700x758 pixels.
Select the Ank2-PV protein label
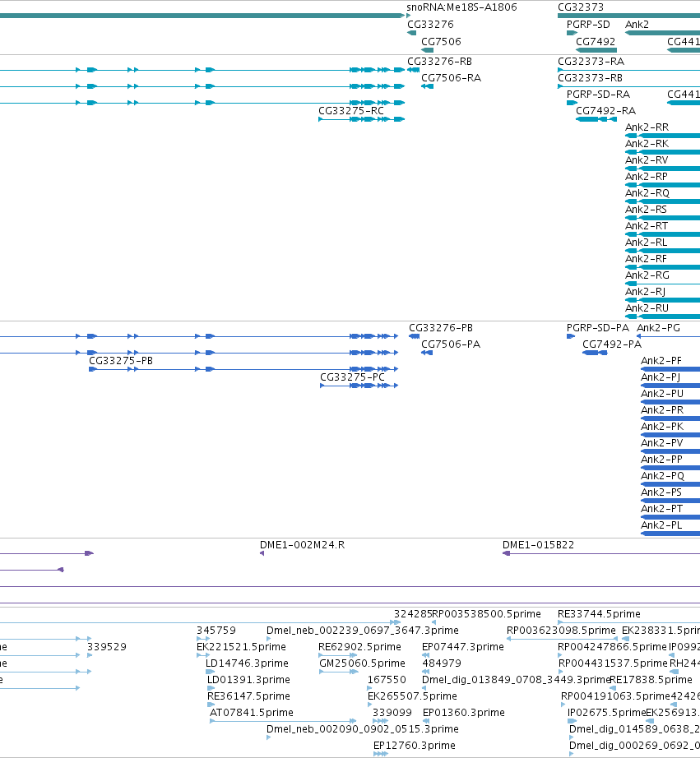point(662,443)
